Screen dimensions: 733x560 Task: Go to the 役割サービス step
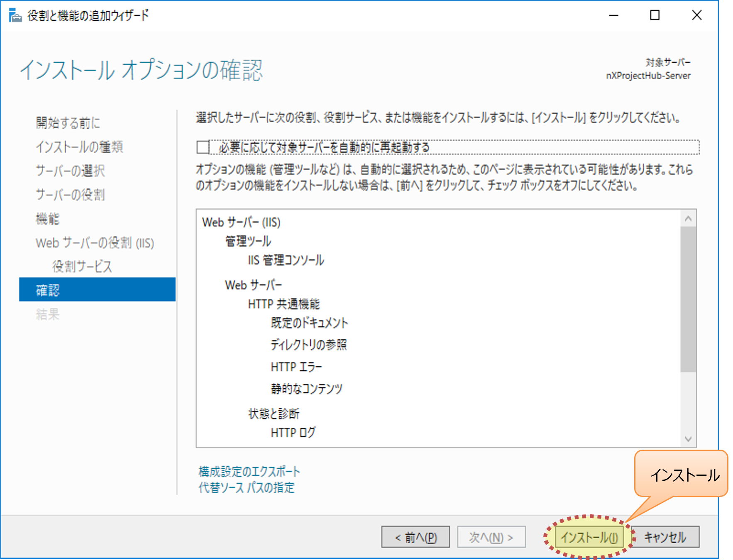pyautogui.click(x=82, y=266)
